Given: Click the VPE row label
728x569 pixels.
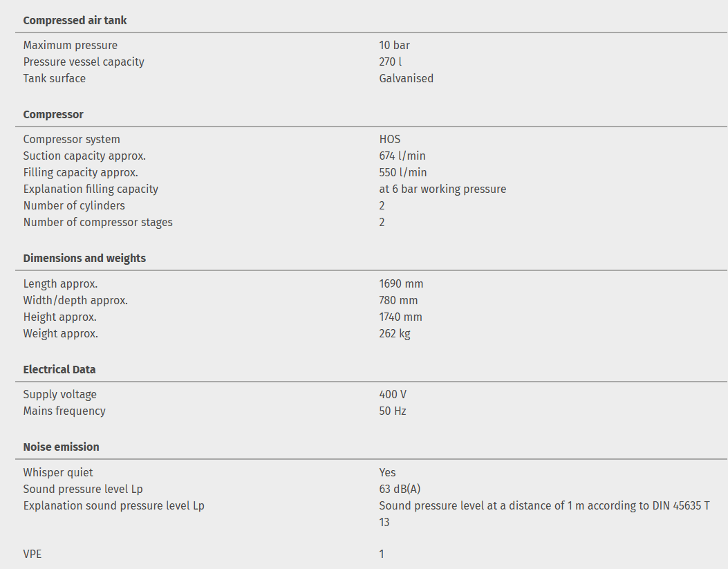Looking at the screenshot, I should tap(32, 554).
